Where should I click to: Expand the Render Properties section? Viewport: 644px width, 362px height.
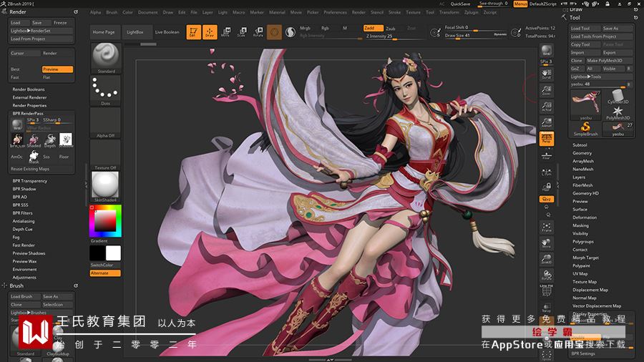pyautogui.click(x=29, y=105)
